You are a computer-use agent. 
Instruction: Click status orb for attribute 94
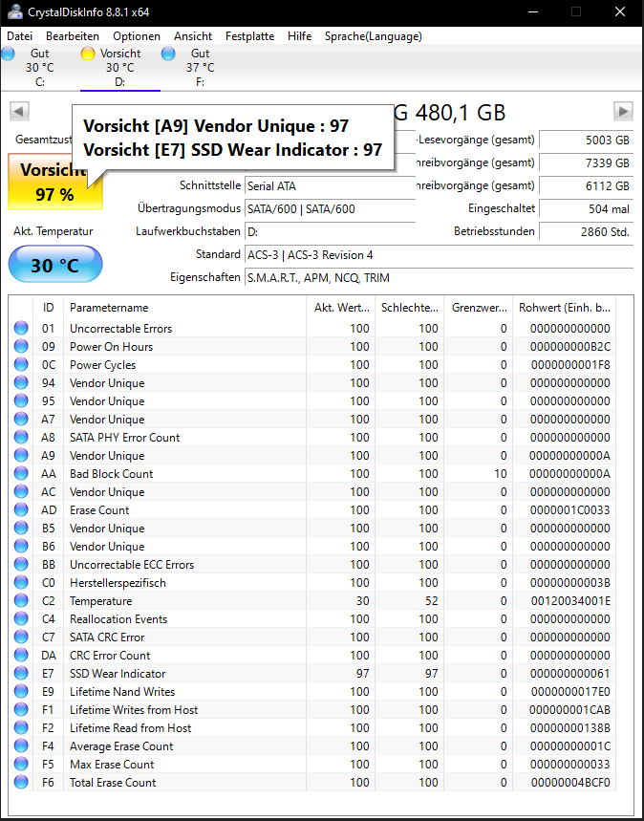[x=21, y=382]
